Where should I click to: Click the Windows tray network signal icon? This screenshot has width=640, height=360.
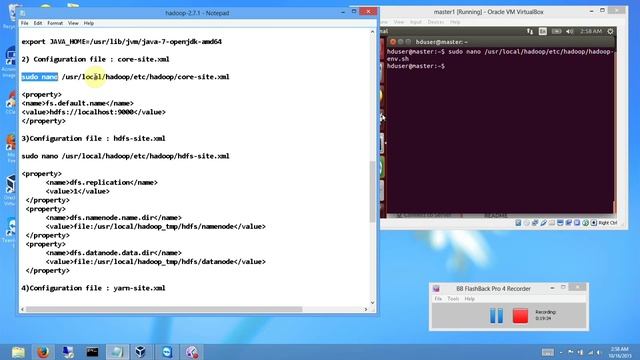[590, 352]
